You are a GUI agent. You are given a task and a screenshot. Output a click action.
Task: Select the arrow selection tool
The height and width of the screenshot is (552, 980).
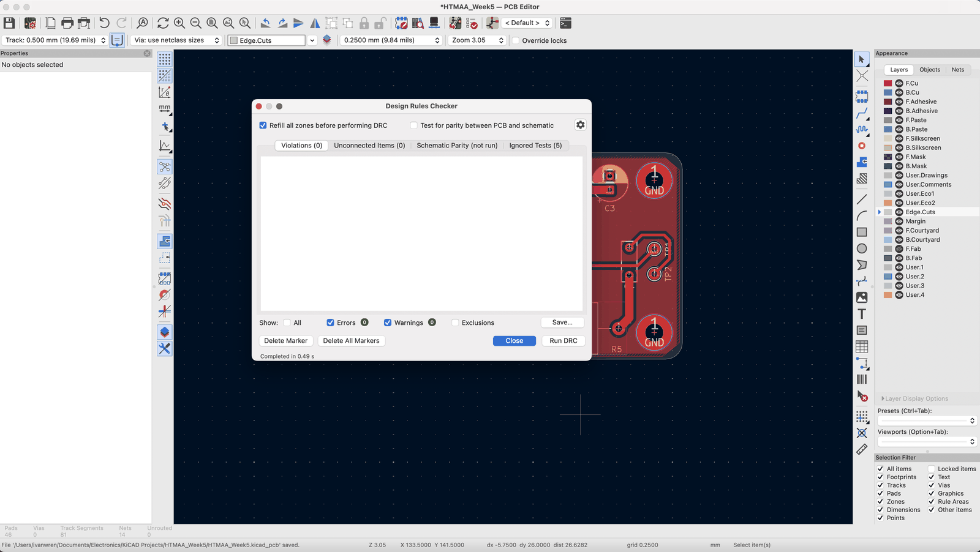coord(862,59)
